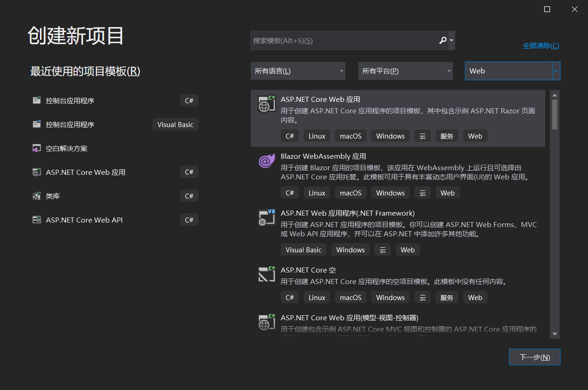This screenshot has width=588, height=390.
Task: Select ASP.NET Core Web 应用(模型-视图-控制器) title
Action: (x=350, y=318)
